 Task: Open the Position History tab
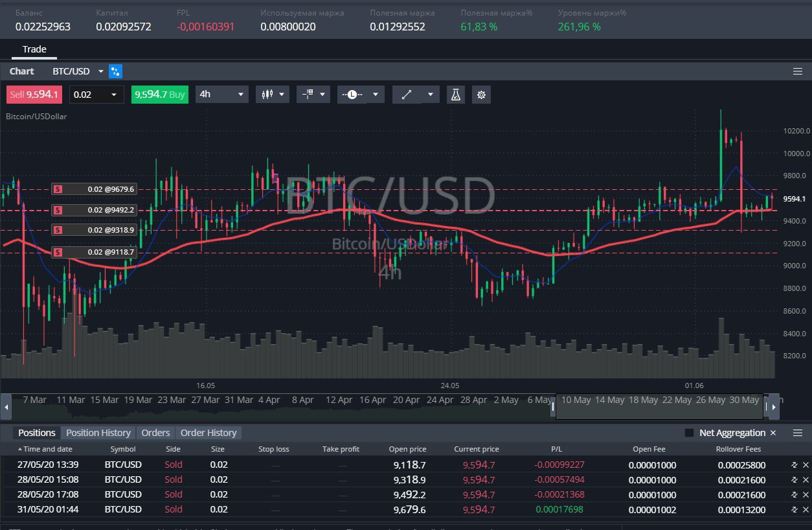98,433
